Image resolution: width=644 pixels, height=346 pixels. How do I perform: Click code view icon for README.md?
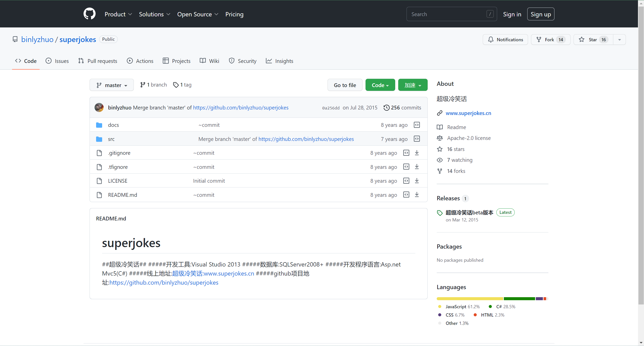(x=406, y=195)
